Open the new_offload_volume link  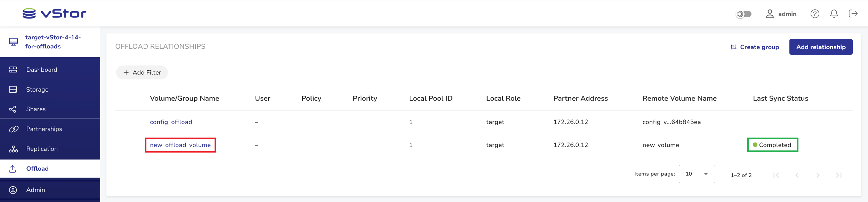point(180,145)
